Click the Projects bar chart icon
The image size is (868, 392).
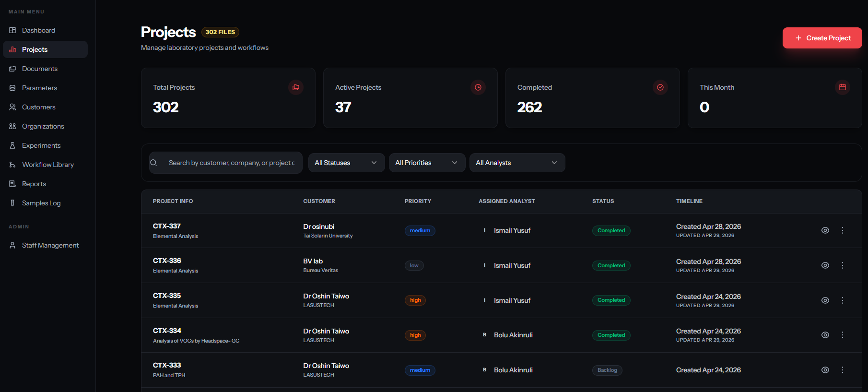(12, 49)
